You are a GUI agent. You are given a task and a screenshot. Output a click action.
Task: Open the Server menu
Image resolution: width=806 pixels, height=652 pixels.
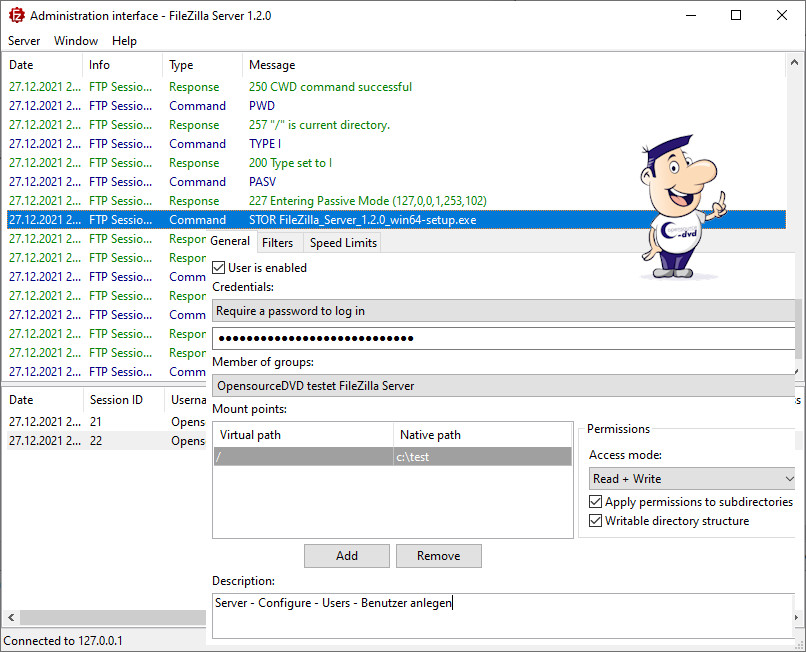click(x=24, y=41)
